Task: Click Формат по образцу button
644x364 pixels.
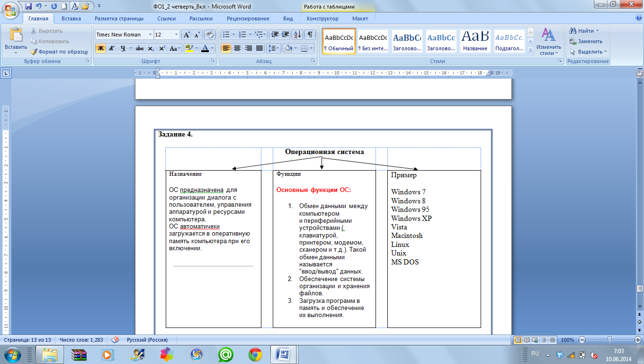Action: (x=59, y=52)
